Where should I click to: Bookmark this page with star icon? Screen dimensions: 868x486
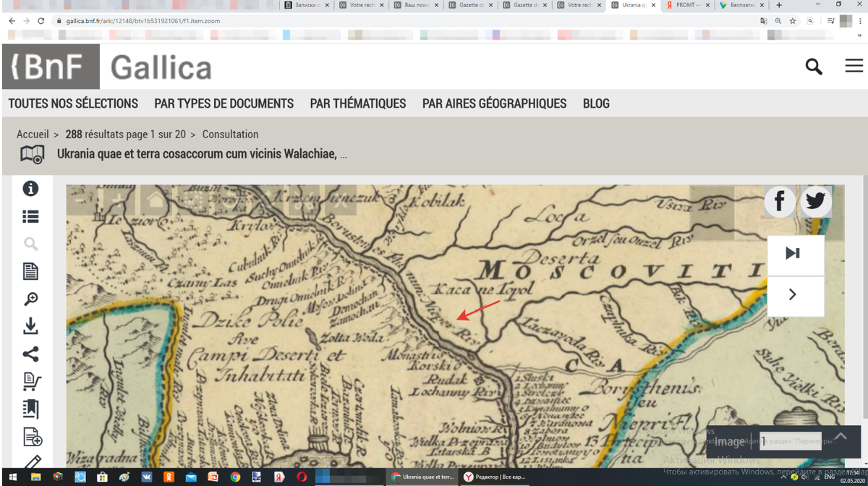pyautogui.click(x=793, y=21)
